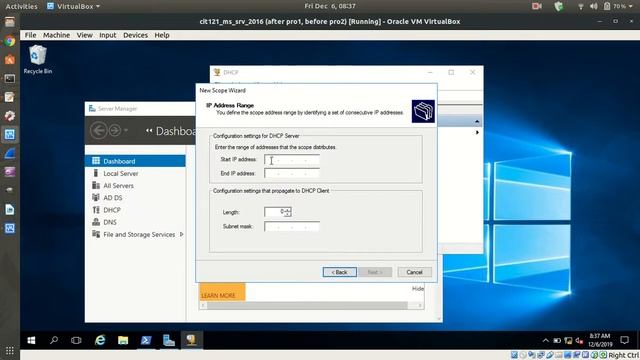This screenshot has height=360, width=640.
Task: Open Task View on the taskbar
Action: (76, 340)
